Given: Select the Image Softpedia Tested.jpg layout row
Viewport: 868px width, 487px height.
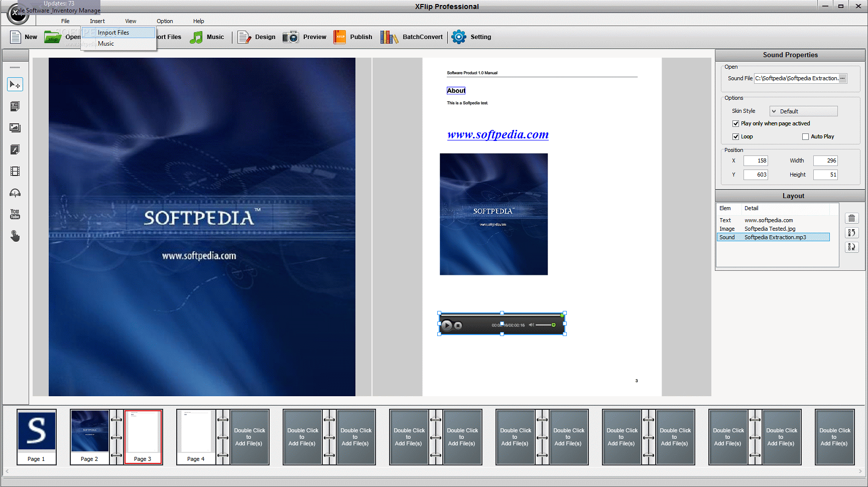Looking at the screenshot, I should tap(773, 229).
